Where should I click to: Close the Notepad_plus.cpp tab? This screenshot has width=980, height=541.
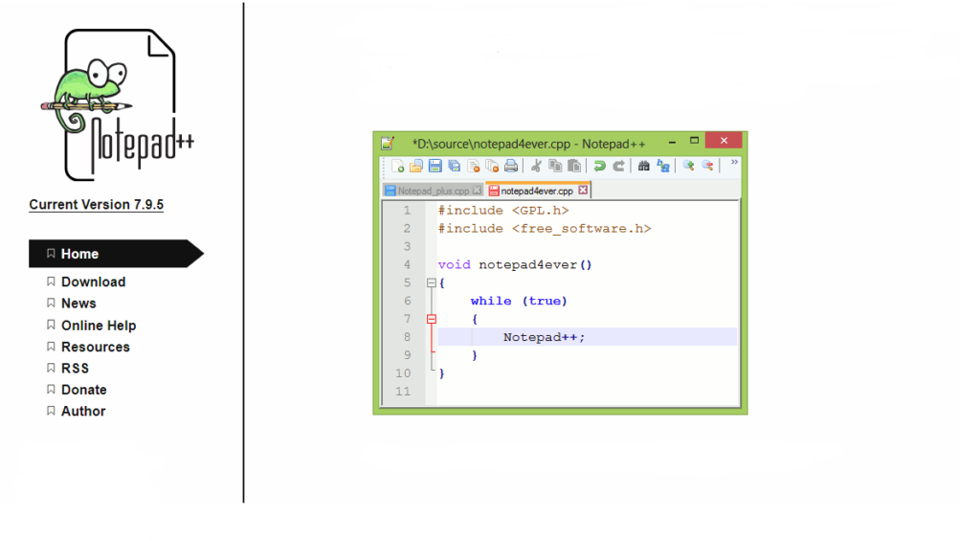[x=477, y=191]
